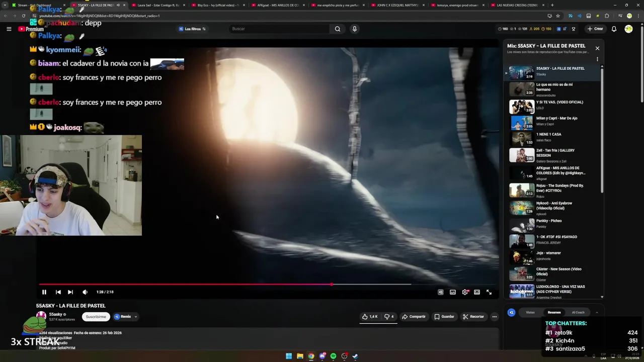Viewport: 644px width, 362px height.
Task: Open Windows Start menu
Action: 289,356
